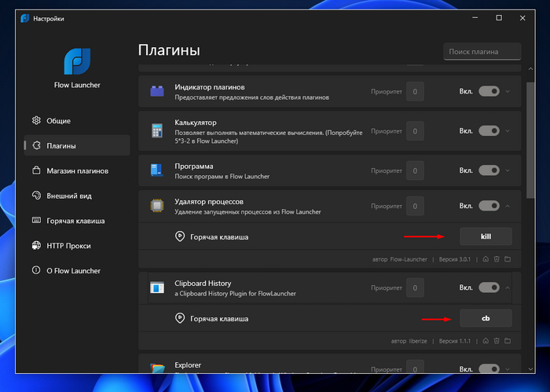The width and height of the screenshot is (550, 392).
Task: Click the 'cb' hotkey button
Action: tap(485, 318)
